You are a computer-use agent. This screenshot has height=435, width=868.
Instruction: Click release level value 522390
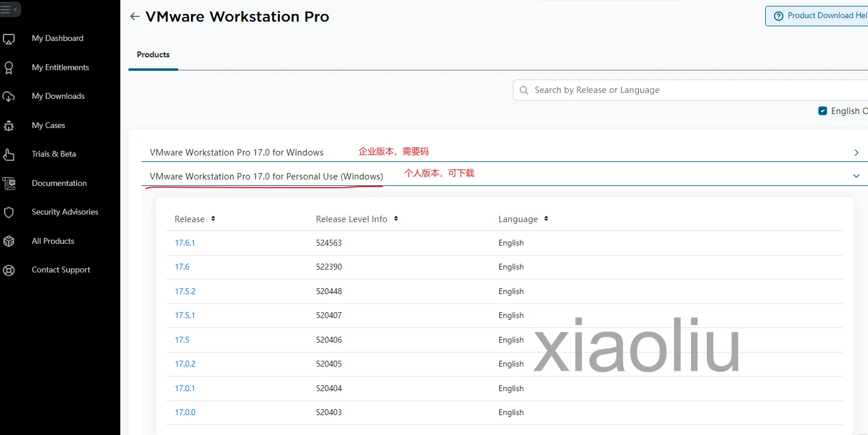[329, 267]
